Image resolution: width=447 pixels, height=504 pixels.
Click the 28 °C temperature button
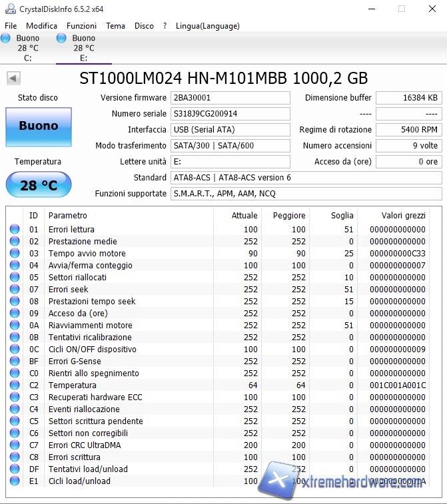point(38,185)
